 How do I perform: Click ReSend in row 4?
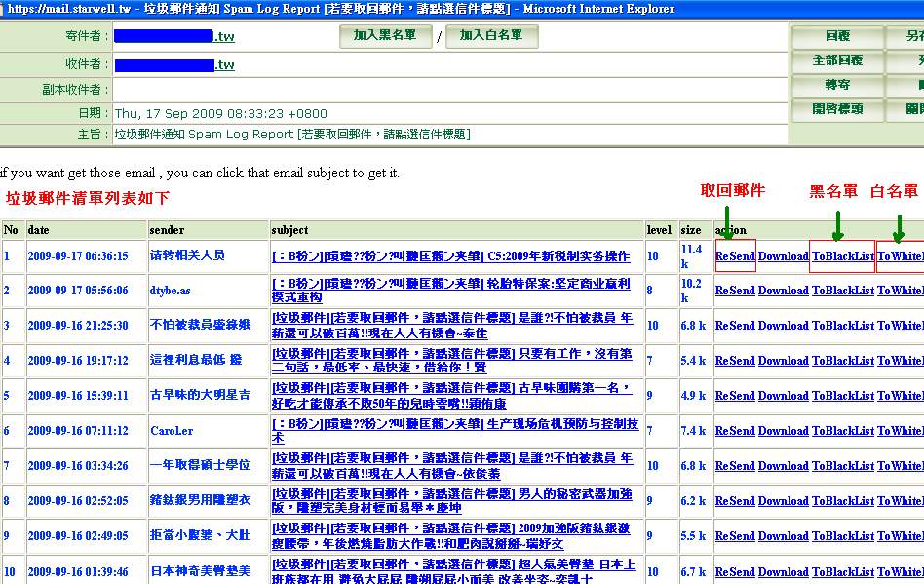(735, 360)
